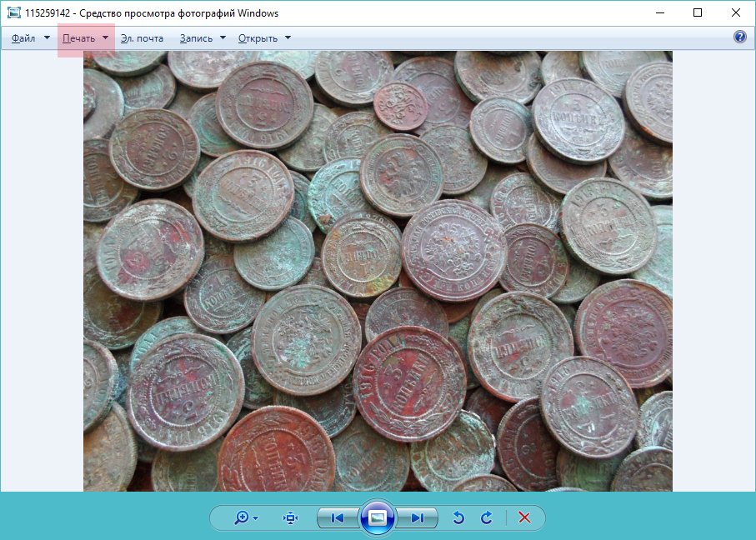Viewport: 756px width, 540px height.
Task: Start the slideshow with center button
Action: (x=377, y=517)
